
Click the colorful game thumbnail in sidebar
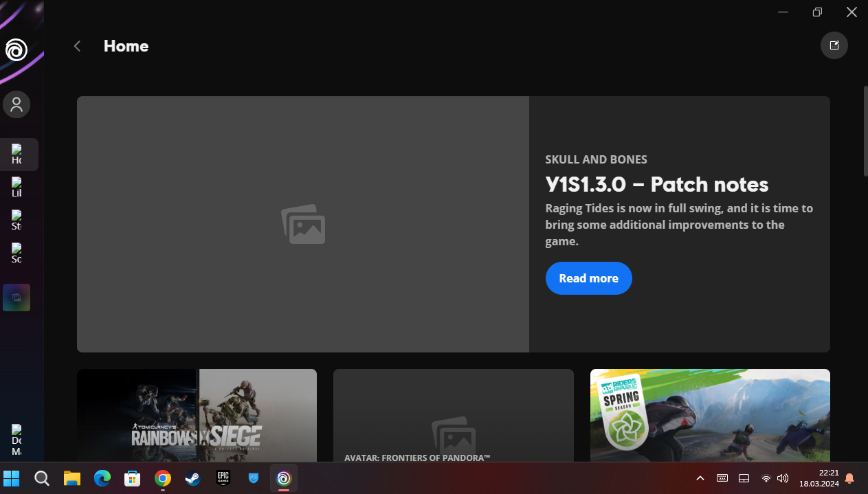pos(16,297)
